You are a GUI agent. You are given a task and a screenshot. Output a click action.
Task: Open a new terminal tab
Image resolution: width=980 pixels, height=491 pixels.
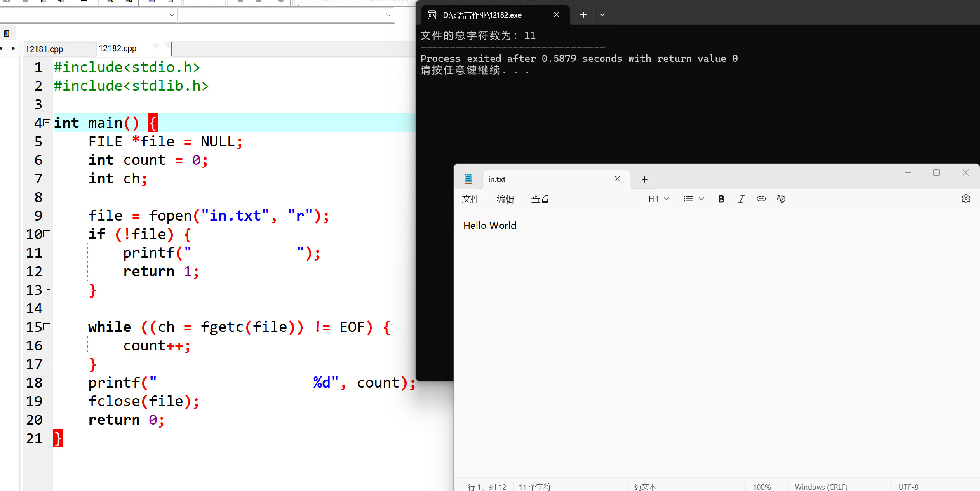point(583,15)
